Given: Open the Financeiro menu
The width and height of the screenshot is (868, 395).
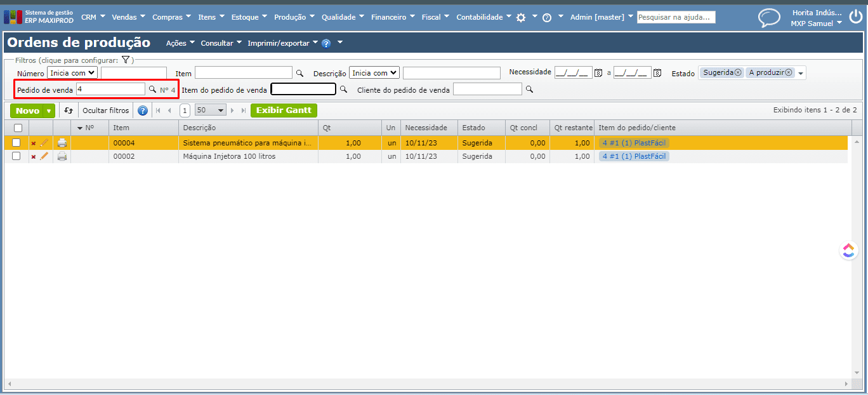Looking at the screenshot, I should tap(393, 17).
